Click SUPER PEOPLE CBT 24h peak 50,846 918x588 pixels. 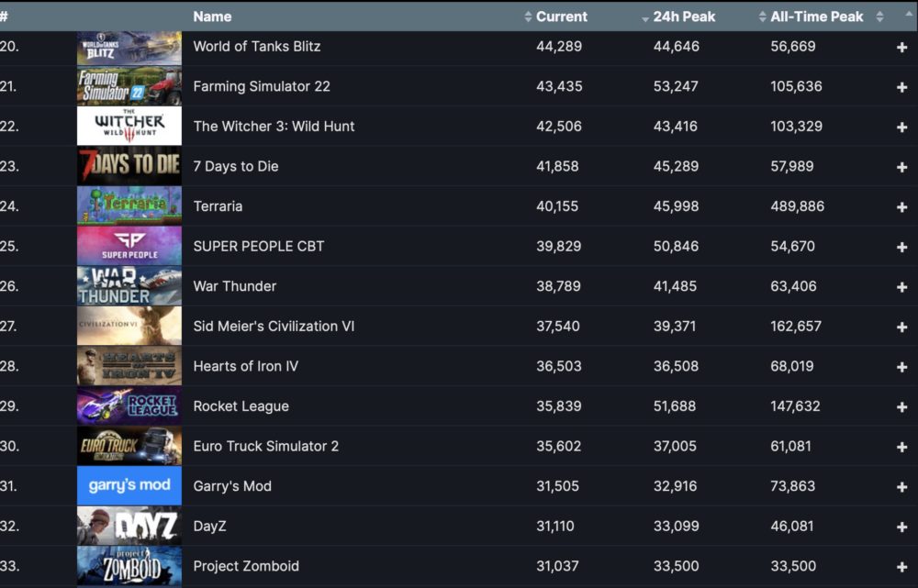tap(677, 247)
